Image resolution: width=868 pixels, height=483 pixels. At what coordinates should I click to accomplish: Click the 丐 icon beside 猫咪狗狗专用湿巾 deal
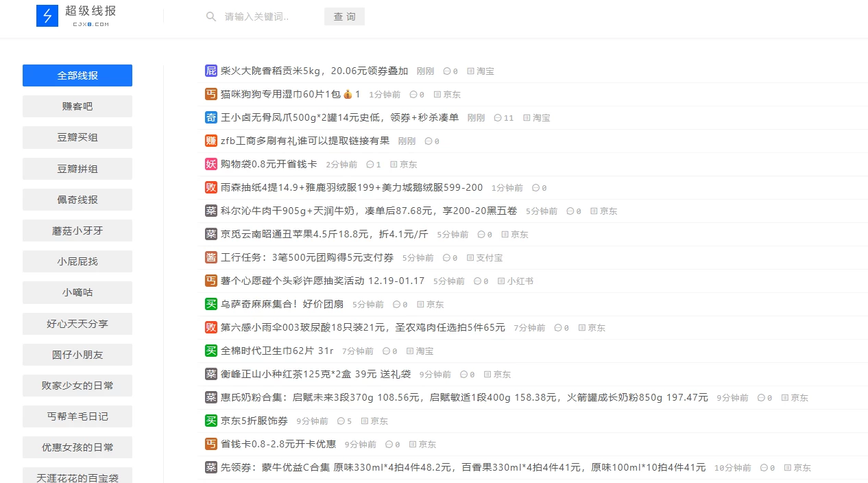click(210, 94)
